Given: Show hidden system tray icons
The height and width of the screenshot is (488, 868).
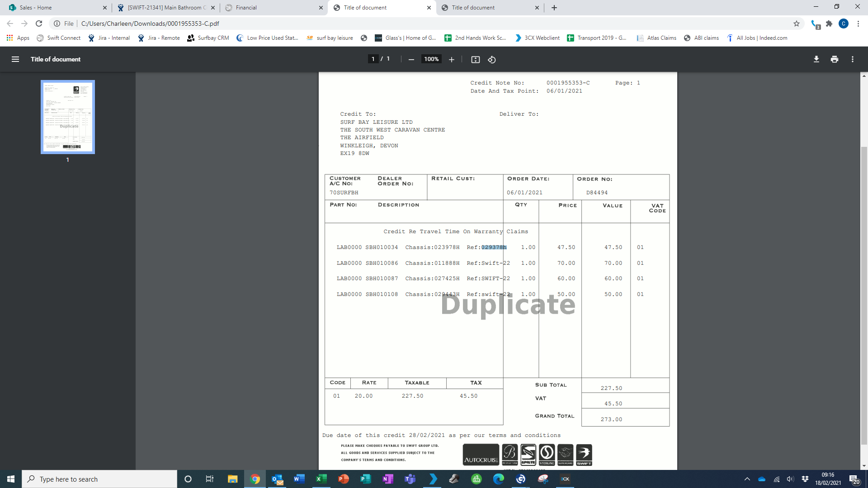Looking at the screenshot, I should [747, 479].
